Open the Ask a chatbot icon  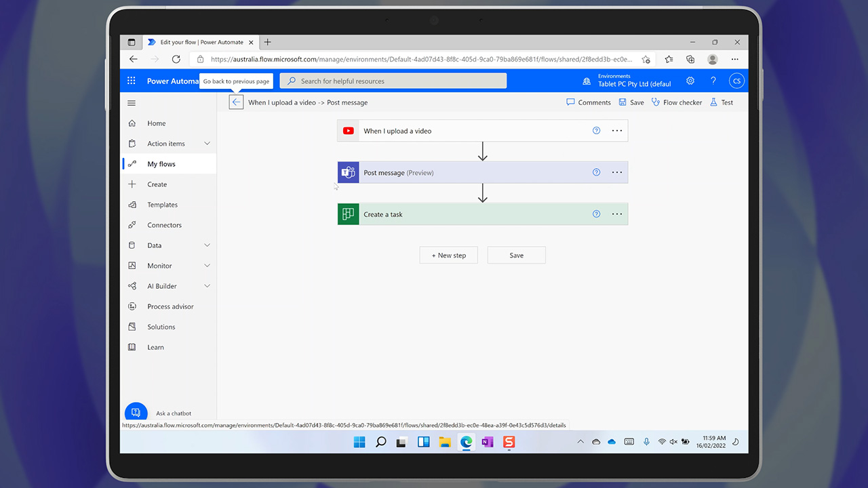pyautogui.click(x=136, y=413)
